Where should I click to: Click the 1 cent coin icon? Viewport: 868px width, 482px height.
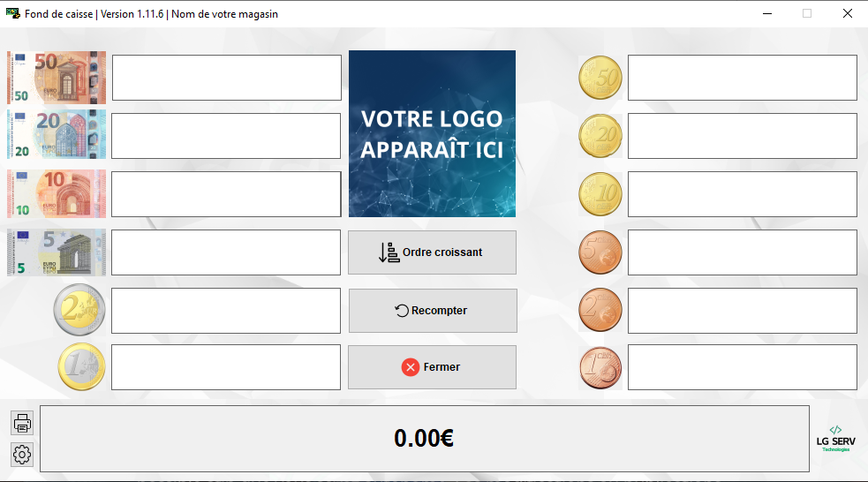tap(600, 367)
